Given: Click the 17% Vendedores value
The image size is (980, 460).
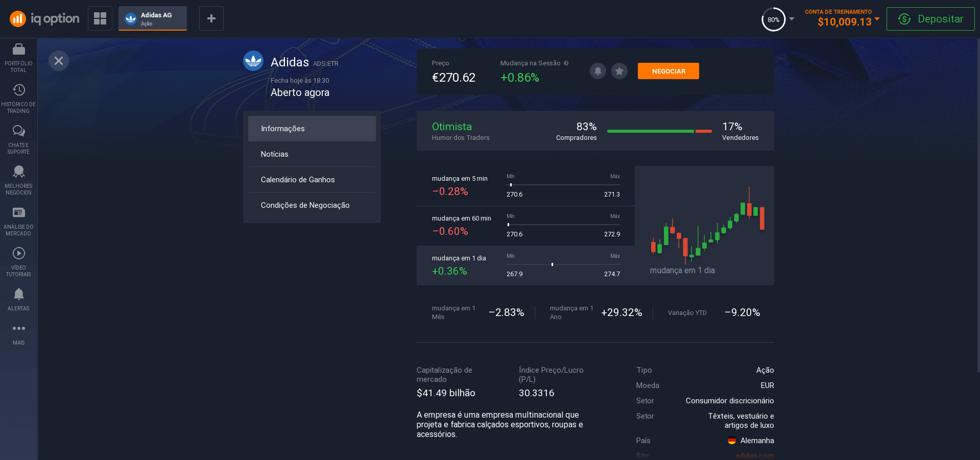Looking at the screenshot, I should click(732, 127).
